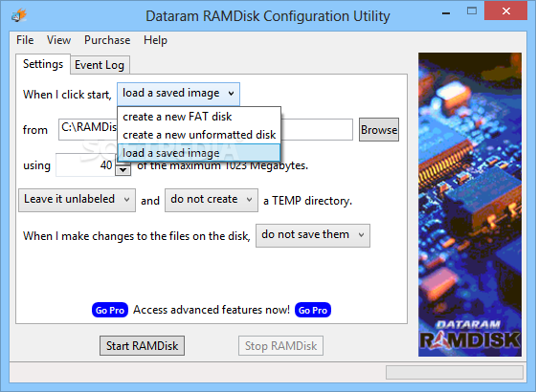
Task: Click the Dataram RAMDisk banner image
Action: tap(470, 205)
